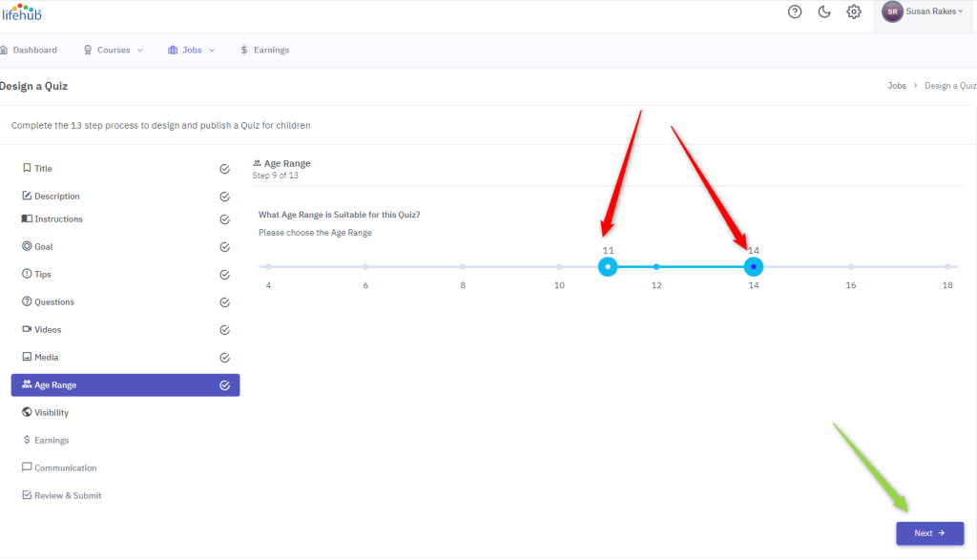The width and height of the screenshot is (977, 560).
Task: Click the Next button
Action: [x=929, y=533]
